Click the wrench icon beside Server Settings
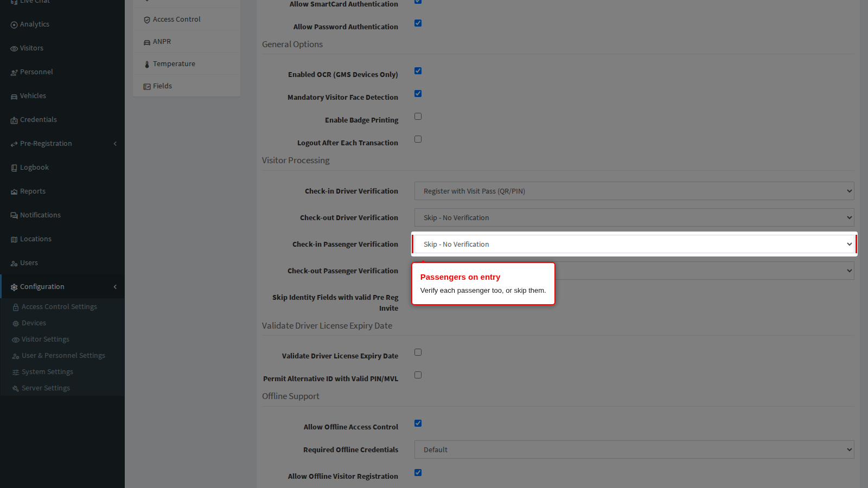This screenshot has width=868, height=488. (16, 389)
